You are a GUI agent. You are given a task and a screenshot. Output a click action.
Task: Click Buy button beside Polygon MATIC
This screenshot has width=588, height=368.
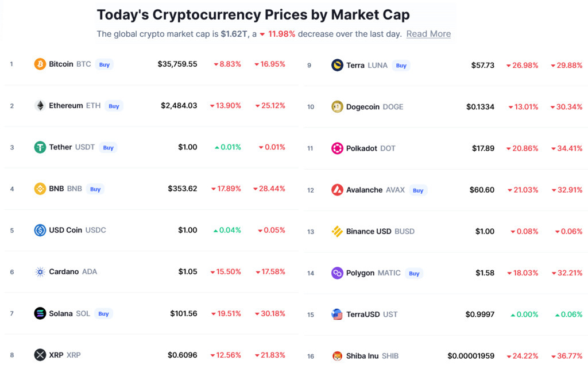414,273
